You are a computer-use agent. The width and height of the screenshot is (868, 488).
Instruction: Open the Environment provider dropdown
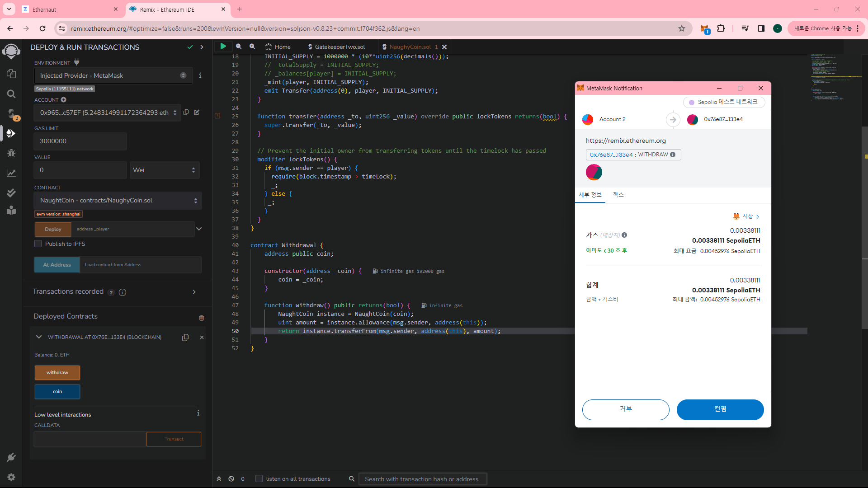[x=113, y=75]
